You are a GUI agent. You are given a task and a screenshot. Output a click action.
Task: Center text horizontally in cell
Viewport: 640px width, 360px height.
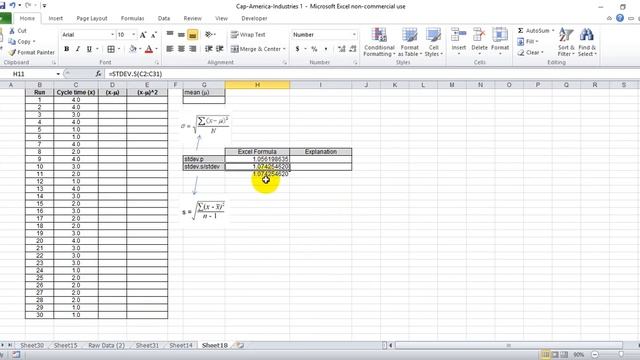[181, 49]
